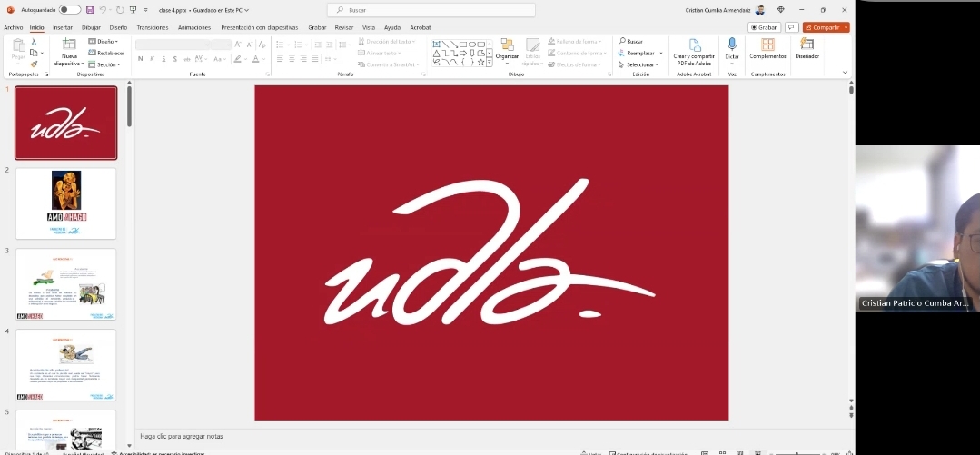Viewport: 980px width, 455px height.
Task: Toggle the Autoguardado switch
Action: coord(70,10)
